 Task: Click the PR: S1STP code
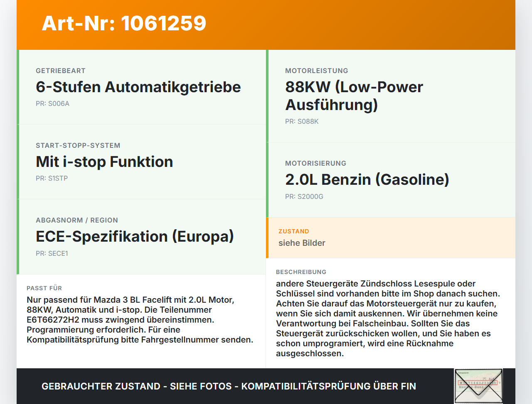52,179
